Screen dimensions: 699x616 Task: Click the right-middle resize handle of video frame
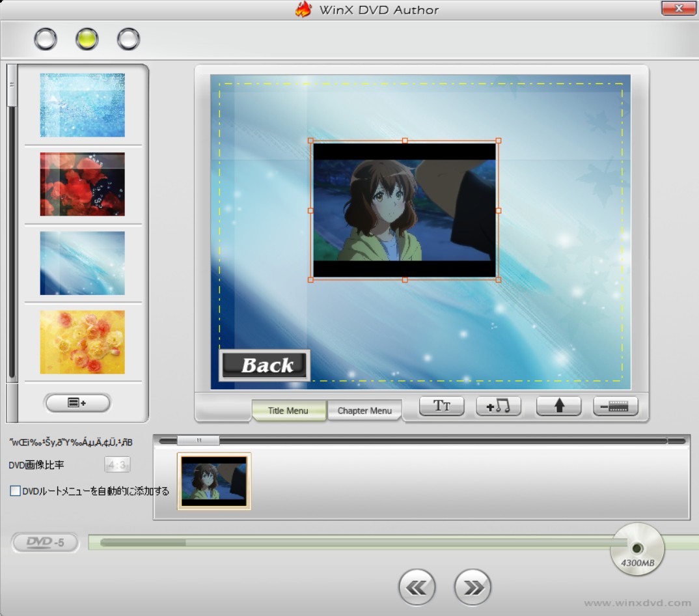tap(499, 210)
